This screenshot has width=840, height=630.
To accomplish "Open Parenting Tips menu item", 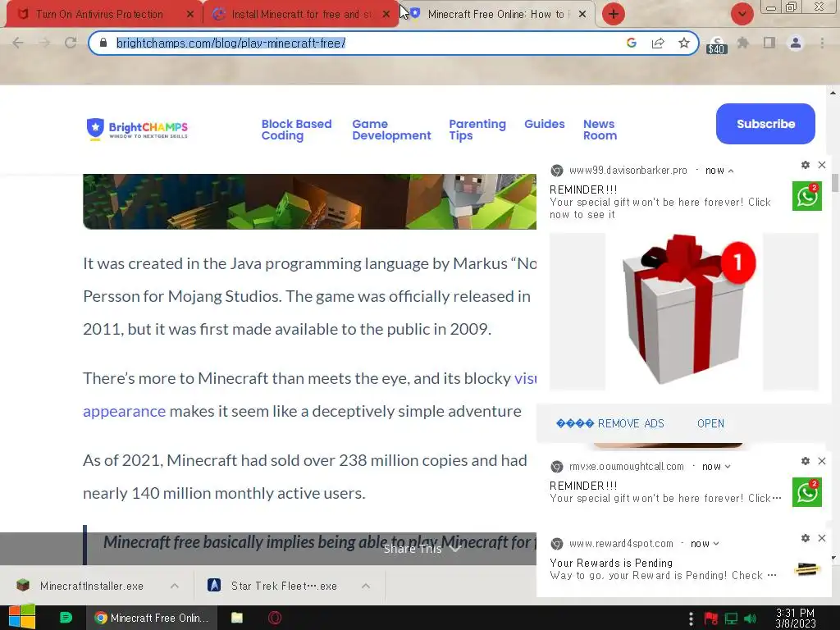I will [x=477, y=130].
